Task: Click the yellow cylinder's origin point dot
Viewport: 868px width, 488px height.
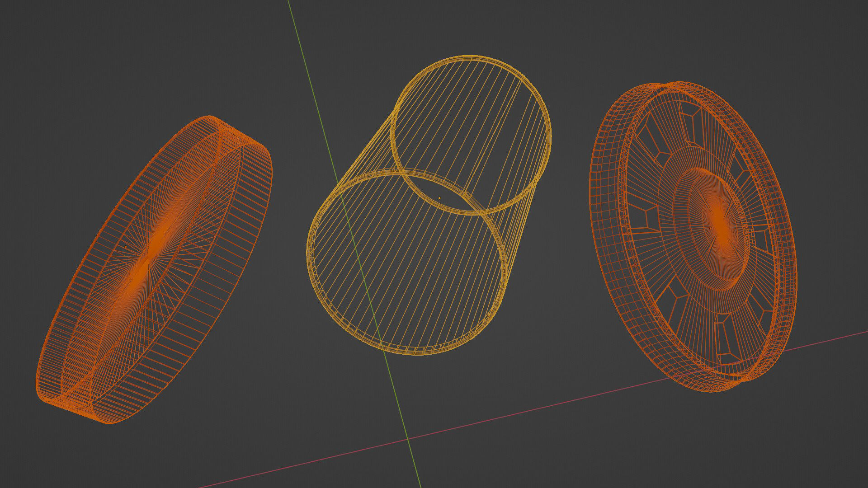Action: tap(439, 198)
